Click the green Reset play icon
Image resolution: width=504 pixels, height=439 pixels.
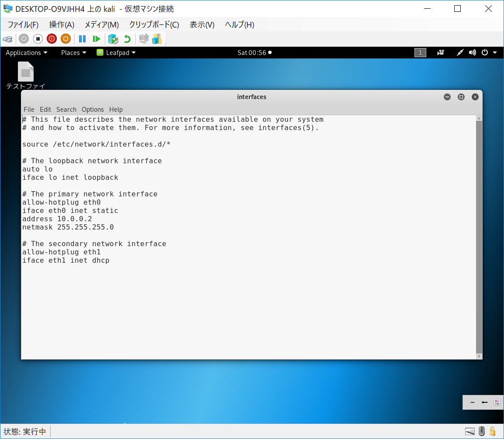pos(97,39)
